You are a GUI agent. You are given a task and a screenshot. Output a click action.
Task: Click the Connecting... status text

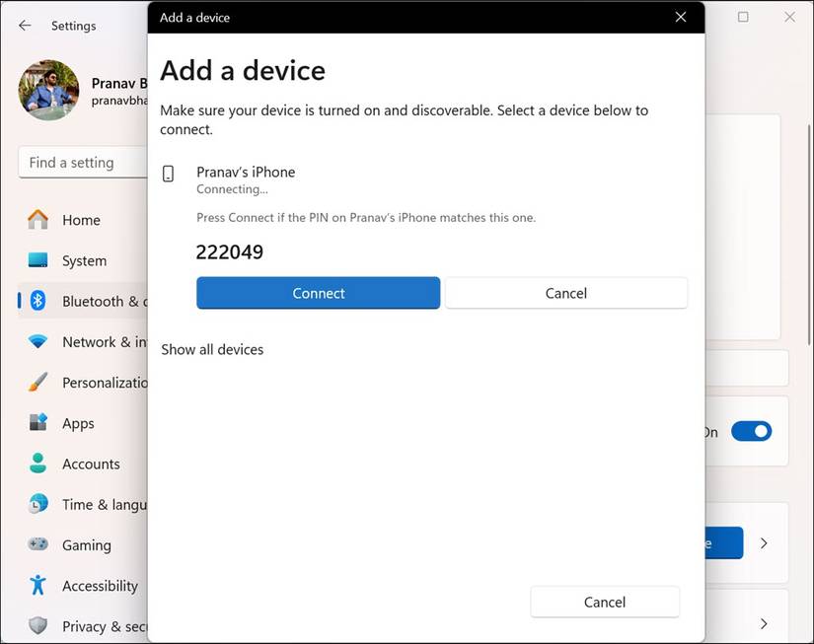click(232, 189)
